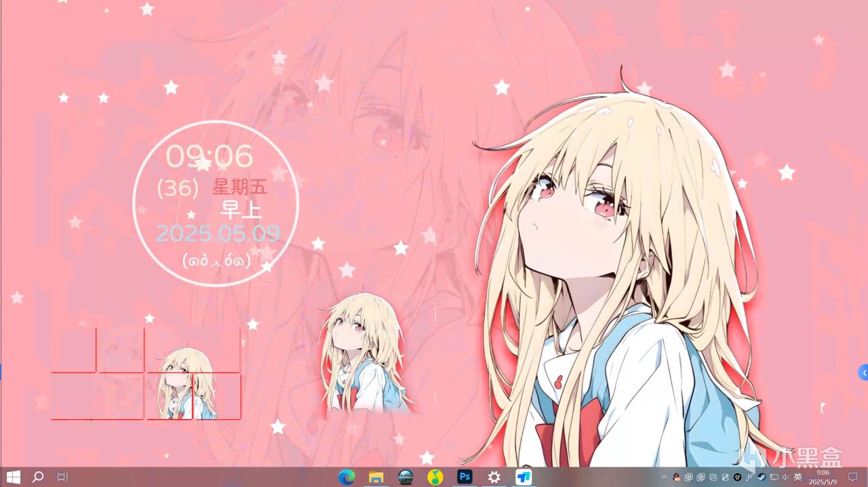Open the round dark app icon beside File Explorer
The height and width of the screenshot is (487, 868).
pos(406,477)
